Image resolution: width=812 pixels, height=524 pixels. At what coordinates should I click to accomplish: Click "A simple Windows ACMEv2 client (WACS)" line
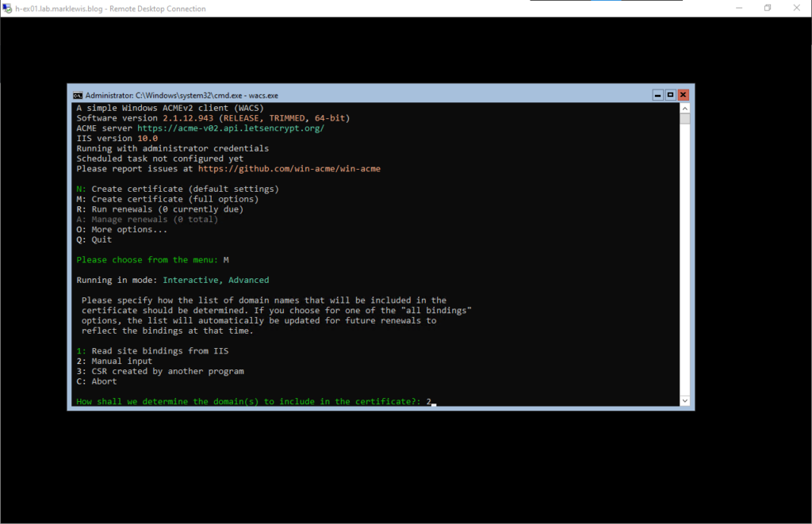(x=170, y=109)
